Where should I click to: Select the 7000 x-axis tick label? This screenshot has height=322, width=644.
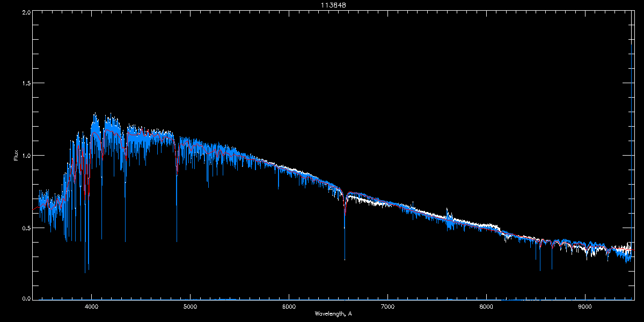387,307
